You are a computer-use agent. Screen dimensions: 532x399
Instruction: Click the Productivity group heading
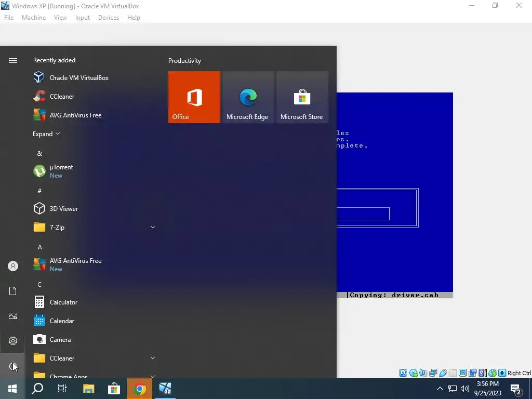184,61
